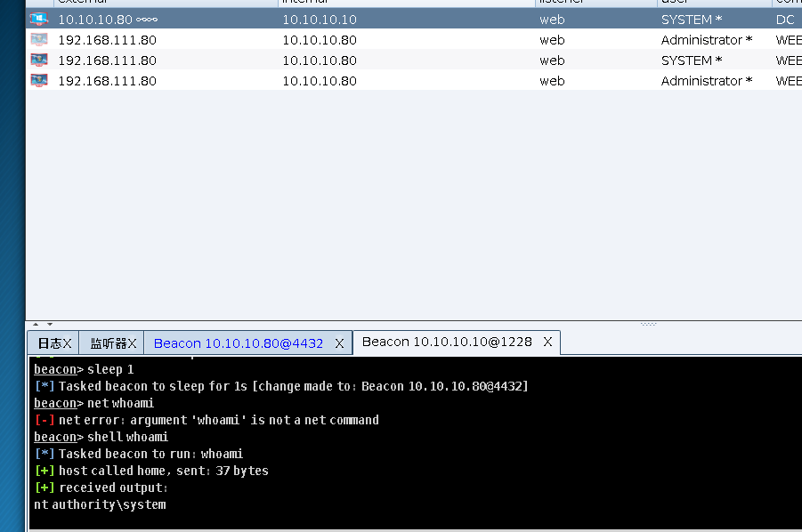This screenshot has height=532, width=802.
Task: Click the 'shell whoami' command line
Action: pyautogui.click(x=101, y=437)
